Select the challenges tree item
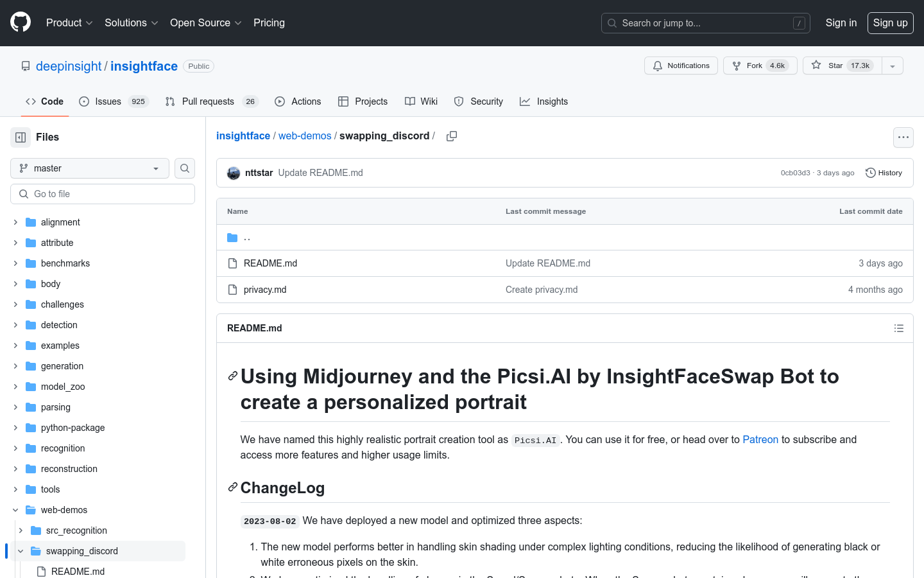 pyautogui.click(x=62, y=304)
